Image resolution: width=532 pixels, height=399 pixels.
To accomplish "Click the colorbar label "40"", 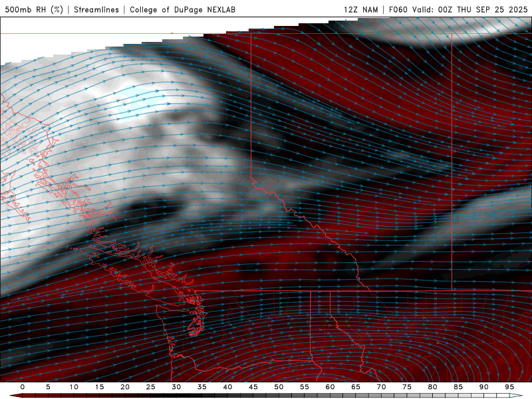I will tap(227, 387).
